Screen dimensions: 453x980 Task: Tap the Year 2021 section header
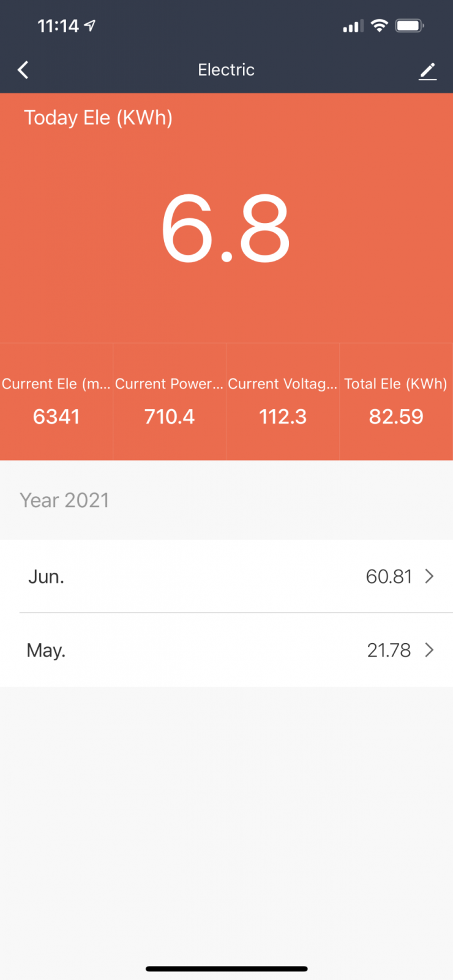(x=64, y=500)
